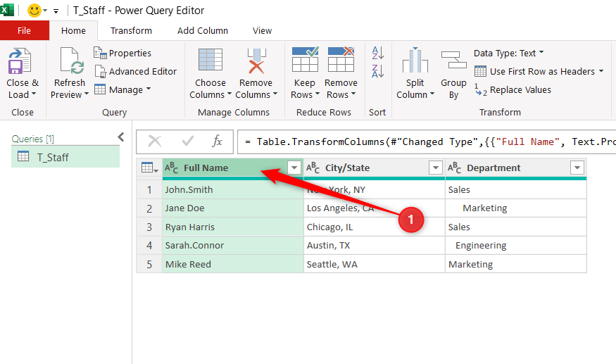This screenshot has width=616, height=364.
Task: Select the T_Staff query
Action: [65, 157]
